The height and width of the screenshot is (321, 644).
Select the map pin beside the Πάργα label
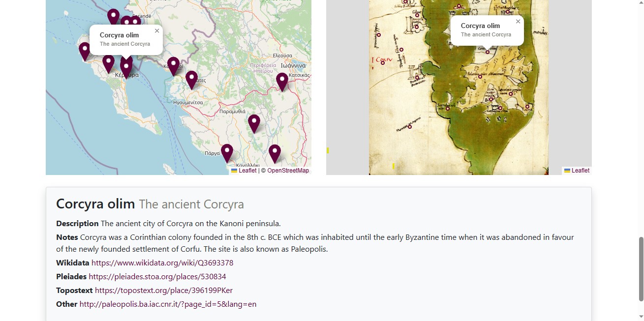click(227, 152)
